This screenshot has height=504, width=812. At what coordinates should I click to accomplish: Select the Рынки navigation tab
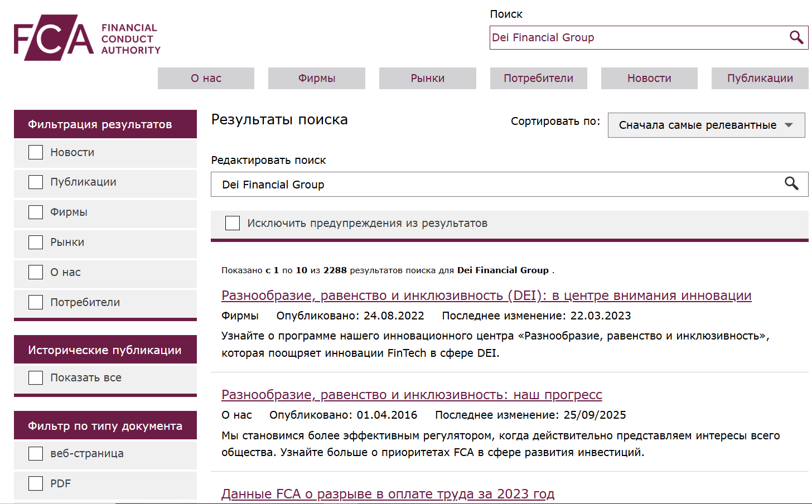[427, 78]
